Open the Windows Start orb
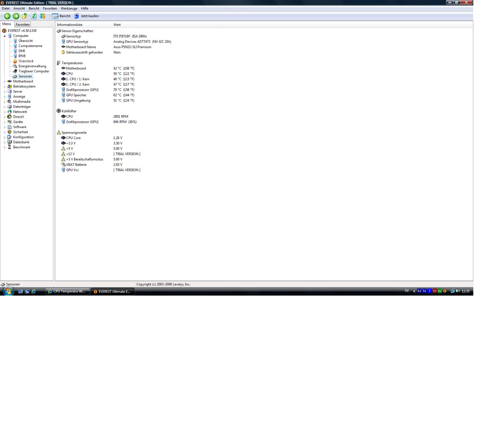504x429 pixels. point(8,291)
